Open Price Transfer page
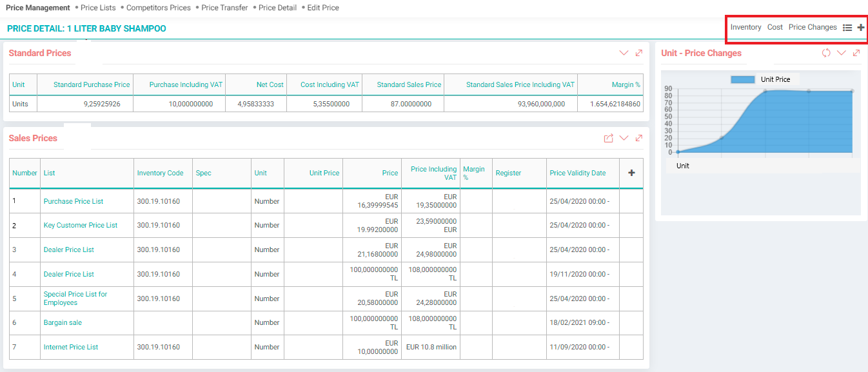This screenshot has width=868, height=372. pos(224,8)
